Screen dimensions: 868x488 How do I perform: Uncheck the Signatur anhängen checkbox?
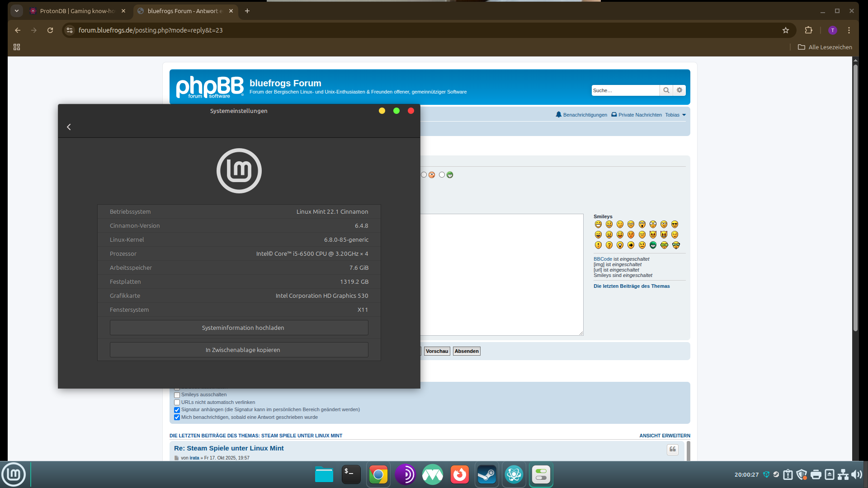[177, 410]
